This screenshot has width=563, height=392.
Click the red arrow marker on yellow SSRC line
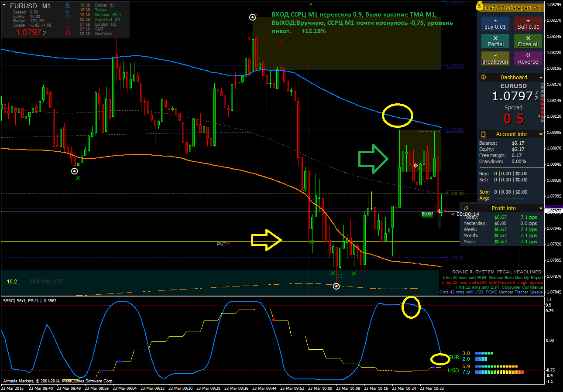274,320
